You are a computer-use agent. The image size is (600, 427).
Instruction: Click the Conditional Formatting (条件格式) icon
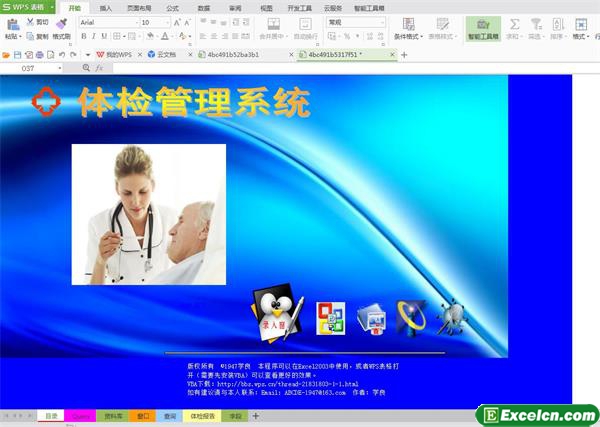[x=408, y=24]
